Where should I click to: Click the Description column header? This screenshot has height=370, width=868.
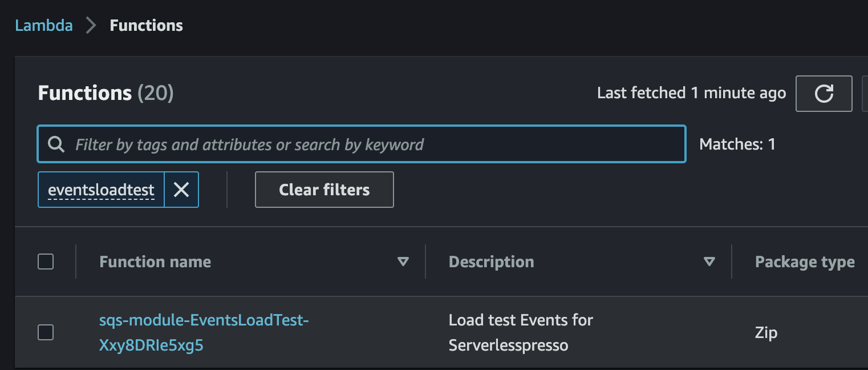(492, 262)
